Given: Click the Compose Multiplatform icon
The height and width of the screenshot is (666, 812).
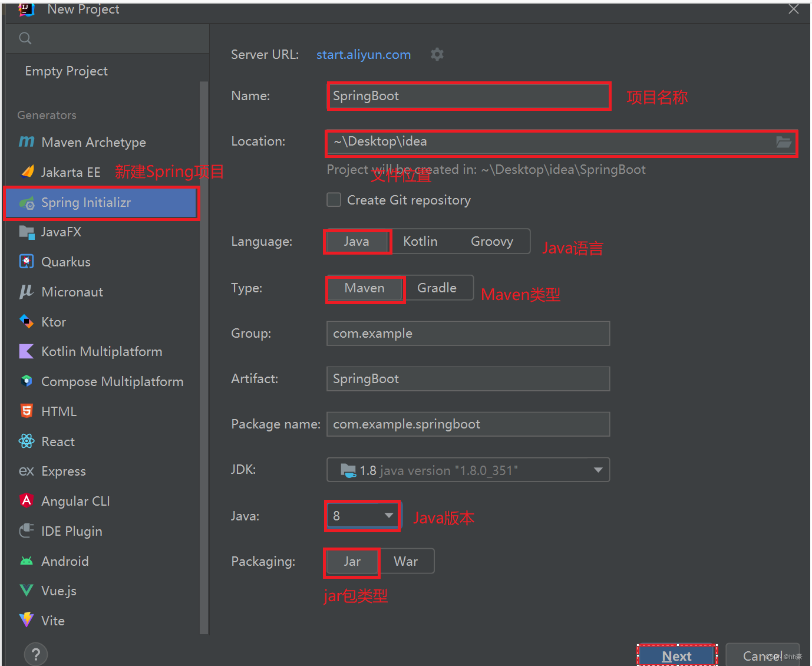Looking at the screenshot, I should pyautogui.click(x=27, y=381).
